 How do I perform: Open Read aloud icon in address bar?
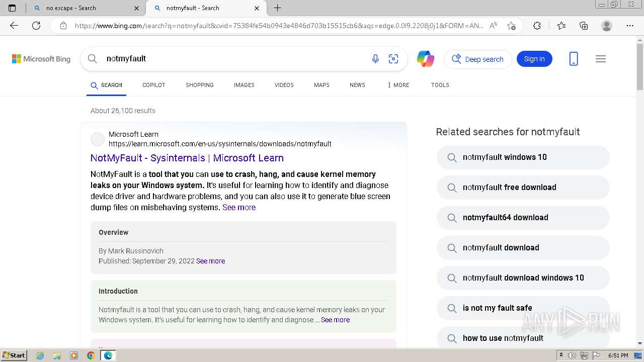click(493, 26)
